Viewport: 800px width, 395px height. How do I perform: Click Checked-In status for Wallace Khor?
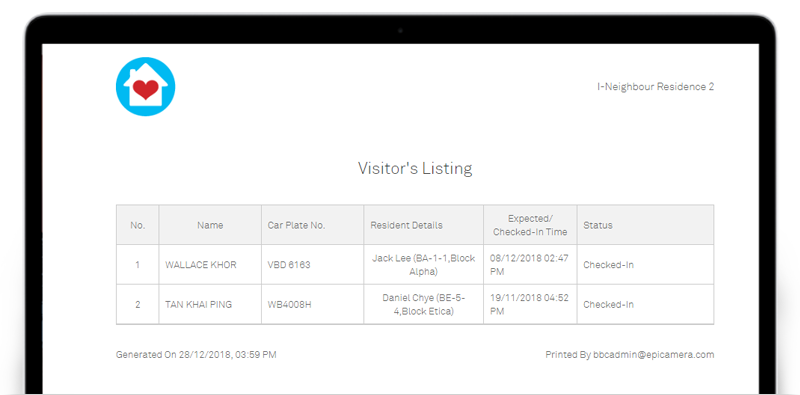coord(609,265)
